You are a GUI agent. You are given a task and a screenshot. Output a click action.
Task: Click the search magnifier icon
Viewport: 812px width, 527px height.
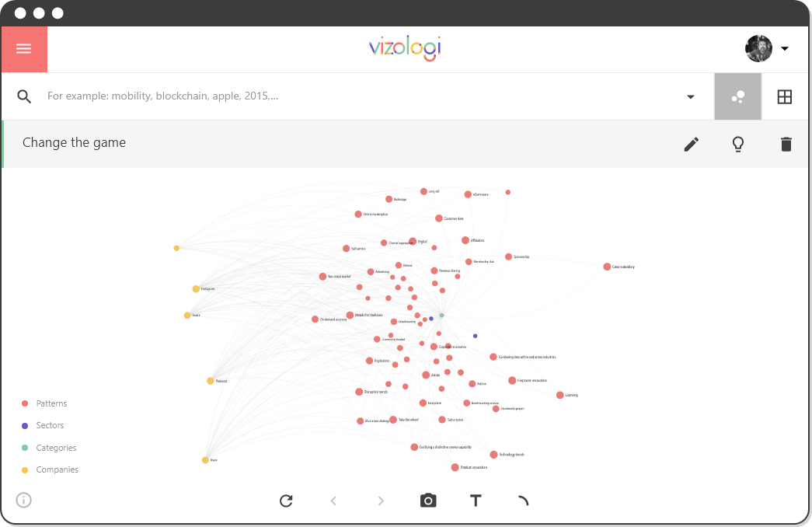pyautogui.click(x=24, y=96)
